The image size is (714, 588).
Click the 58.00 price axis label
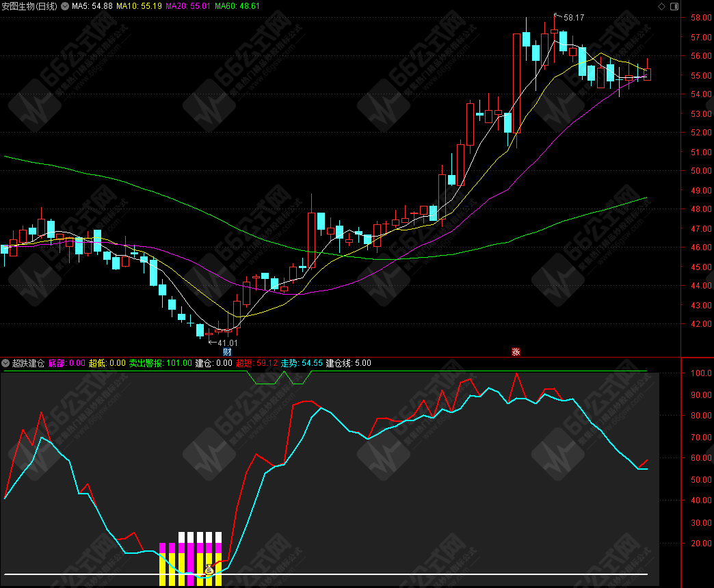(701, 18)
